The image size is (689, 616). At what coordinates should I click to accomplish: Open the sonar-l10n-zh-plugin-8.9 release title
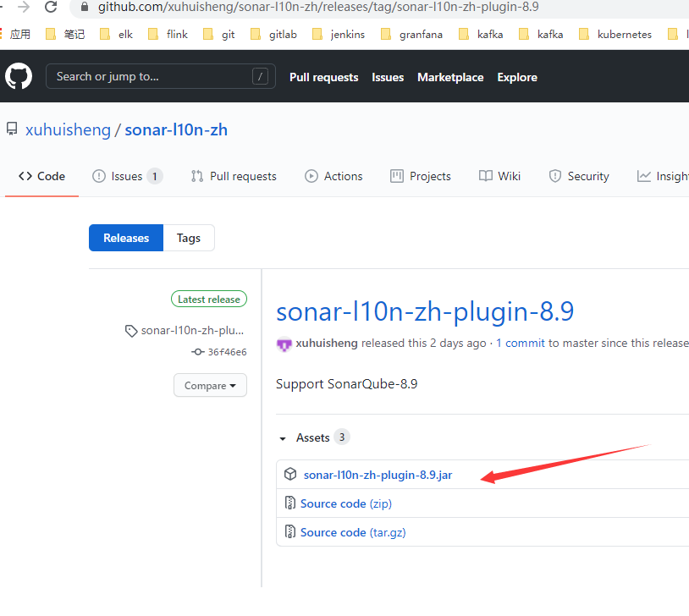click(425, 311)
